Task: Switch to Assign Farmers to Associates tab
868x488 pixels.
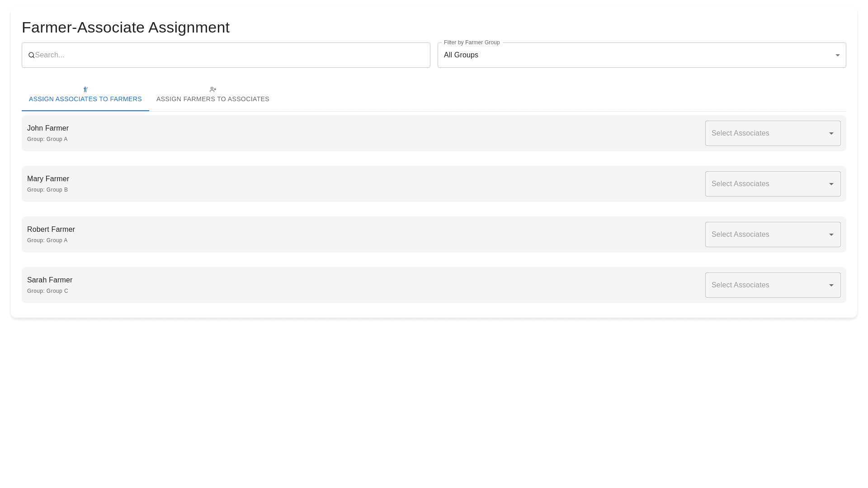Action: 212,99
